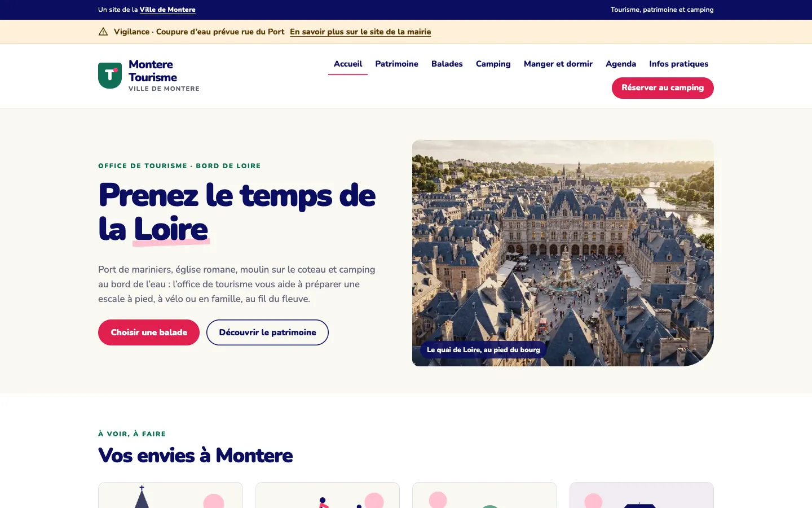Click the À voir, à faire section label
Screen dimensions: 812x508
pos(132,434)
